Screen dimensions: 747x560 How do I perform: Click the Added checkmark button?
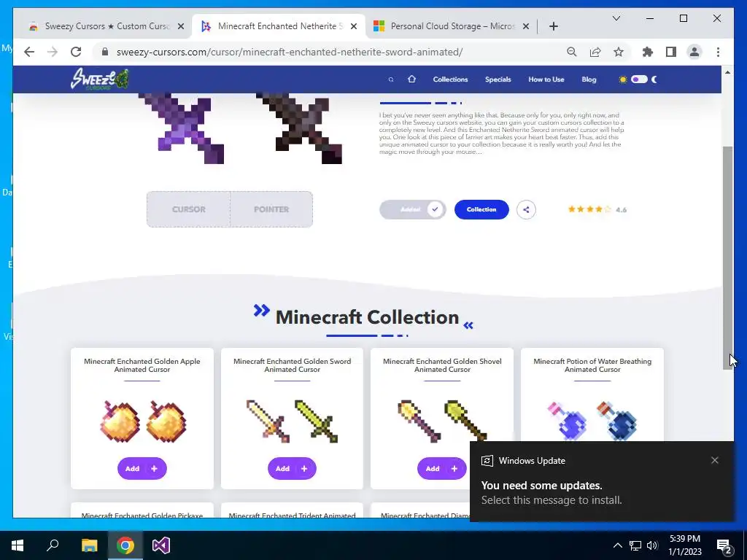413,209
